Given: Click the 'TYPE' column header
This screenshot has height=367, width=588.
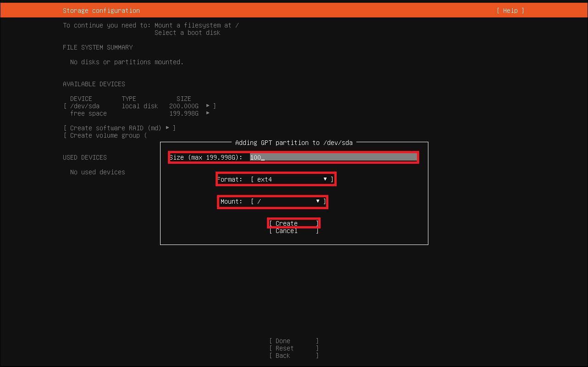Looking at the screenshot, I should pos(129,99).
